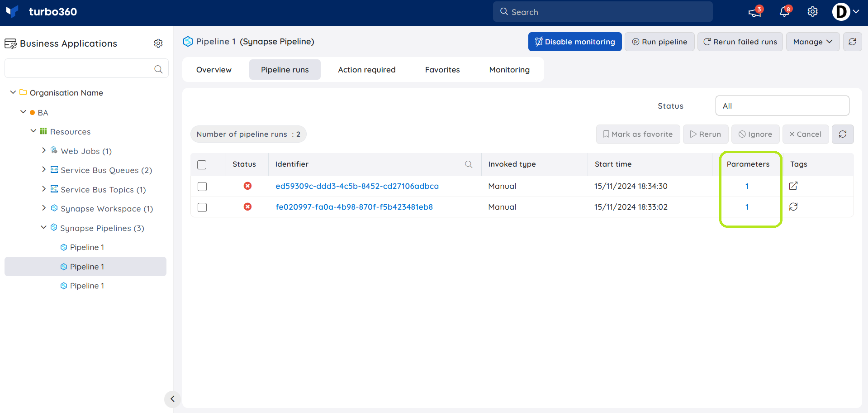Open the announcements megaphone icon

(x=754, y=12)
